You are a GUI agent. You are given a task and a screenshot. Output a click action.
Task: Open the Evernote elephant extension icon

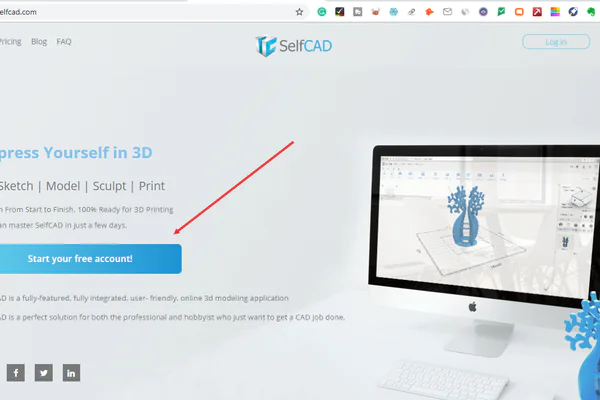(x=591, y=12)
